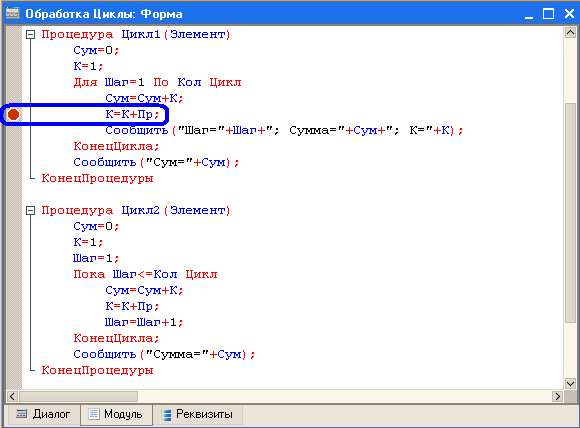Click the red breakpoint marker in the margin
The width and height of the screenshot is (580, 428).
click(x=14, y=114)
